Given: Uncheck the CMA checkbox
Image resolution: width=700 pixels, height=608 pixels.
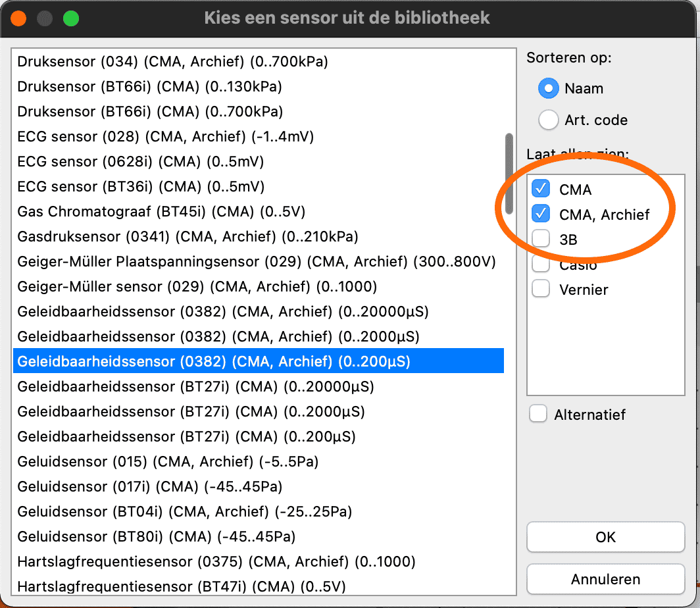Looking at the screenshot, I should (541, 190).
